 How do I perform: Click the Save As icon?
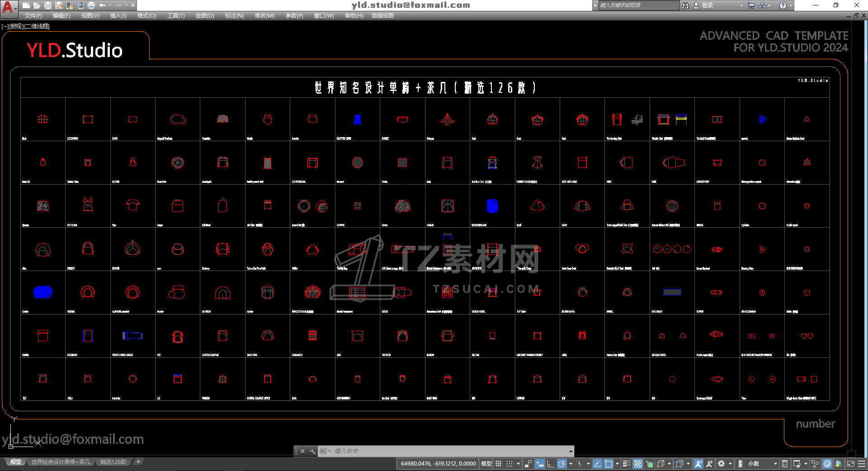click(58, 5)
